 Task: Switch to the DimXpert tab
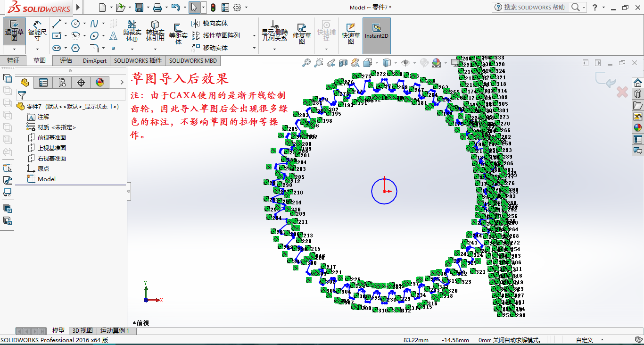click(95, 60)
